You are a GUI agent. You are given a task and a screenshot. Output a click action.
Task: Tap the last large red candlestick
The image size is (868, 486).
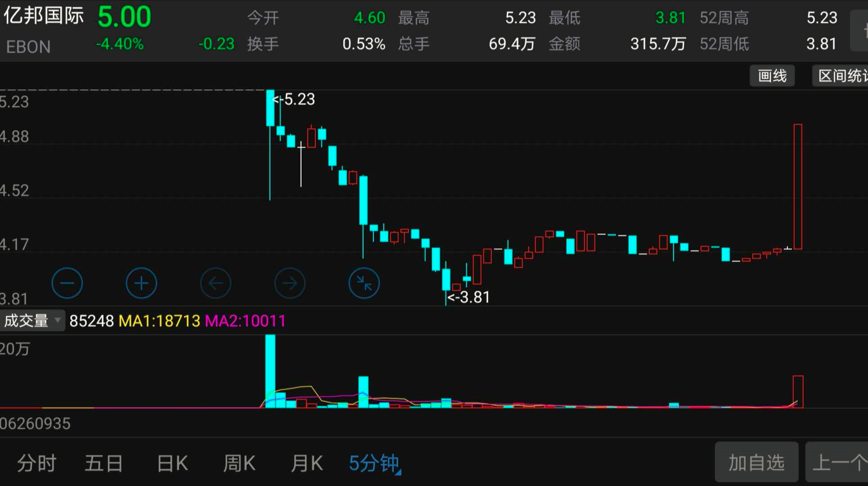point(798,186)
